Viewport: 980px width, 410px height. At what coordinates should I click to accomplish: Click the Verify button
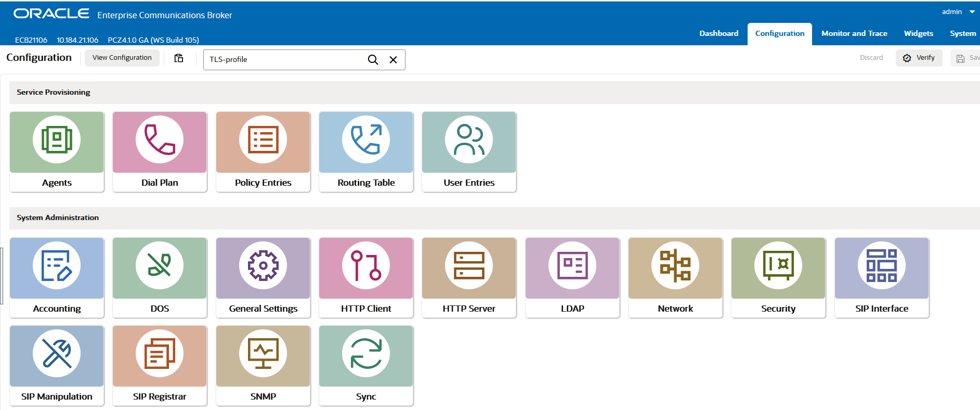919,58
